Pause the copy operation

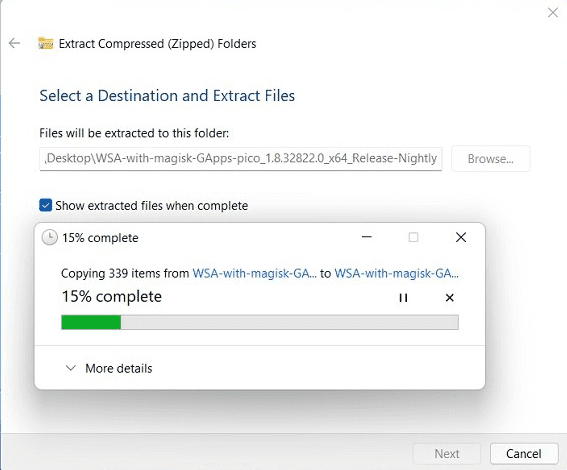[x=403, y=298]
